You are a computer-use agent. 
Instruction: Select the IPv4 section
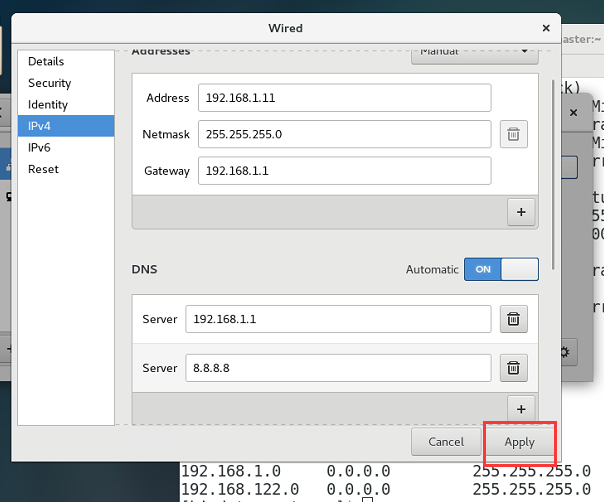pyautogui.click(x=66, y=126)
